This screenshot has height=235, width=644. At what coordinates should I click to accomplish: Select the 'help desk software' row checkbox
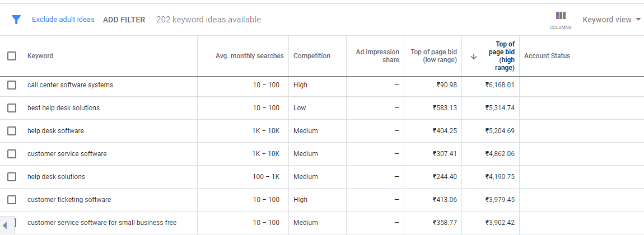(12, 131)
